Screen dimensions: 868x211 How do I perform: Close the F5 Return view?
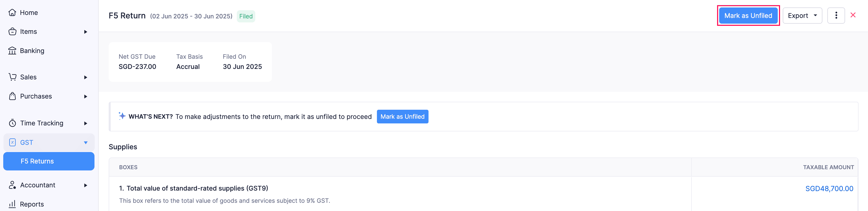click(853, 15)
